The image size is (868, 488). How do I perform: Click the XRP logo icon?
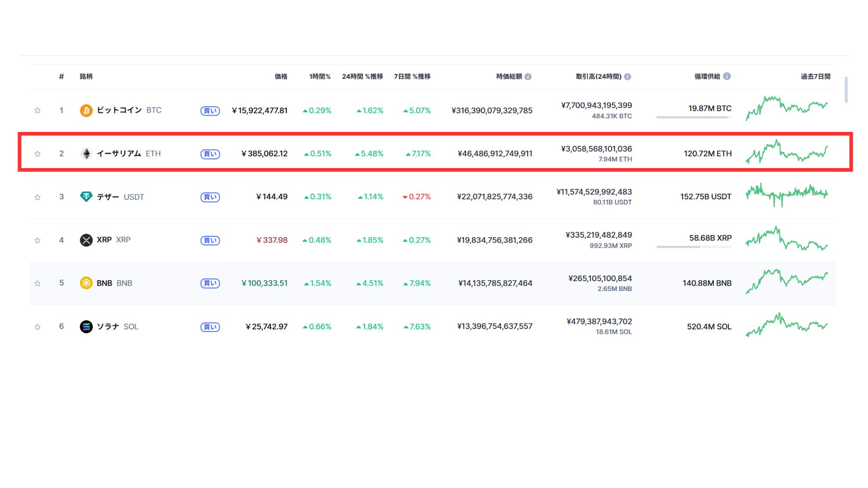point(86,240)
